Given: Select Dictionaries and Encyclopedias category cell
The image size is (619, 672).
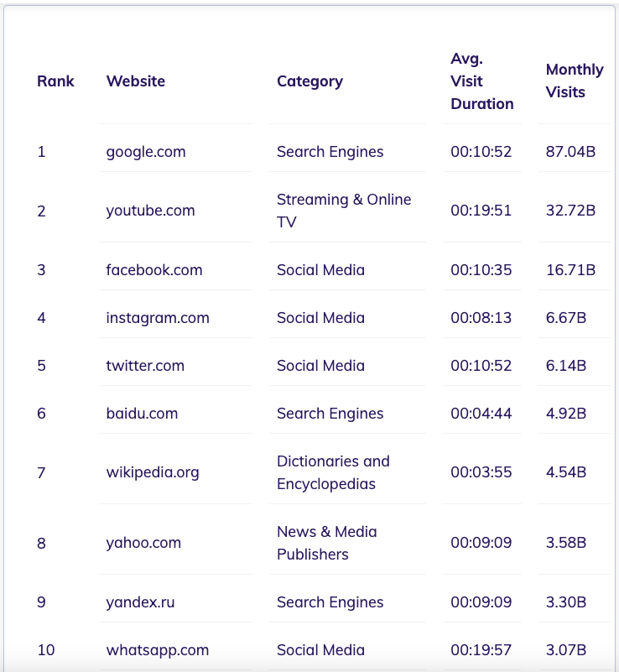Looking at the screenshot, I should click(333, 472).
